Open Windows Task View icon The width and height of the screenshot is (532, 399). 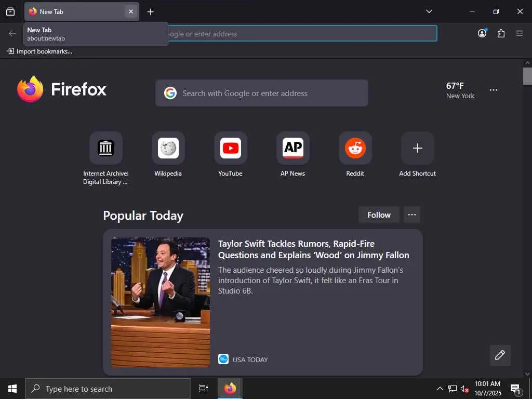(x=204, y=389)
